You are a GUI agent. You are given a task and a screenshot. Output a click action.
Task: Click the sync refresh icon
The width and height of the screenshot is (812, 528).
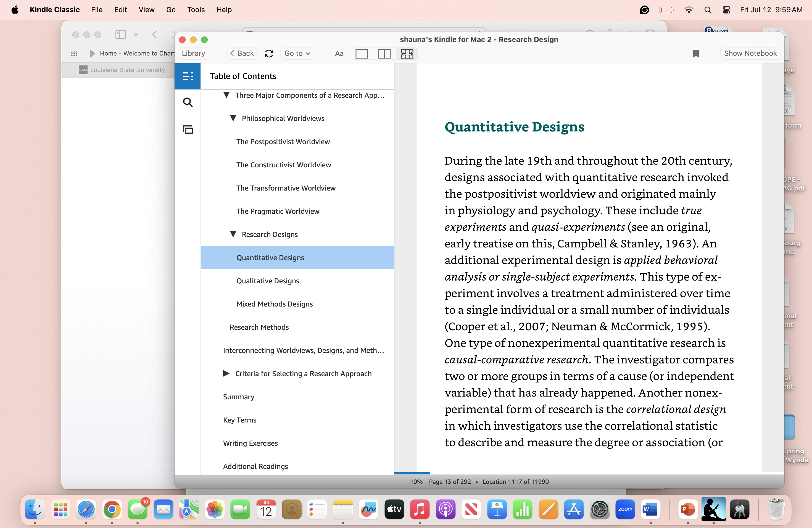point(269,54)
